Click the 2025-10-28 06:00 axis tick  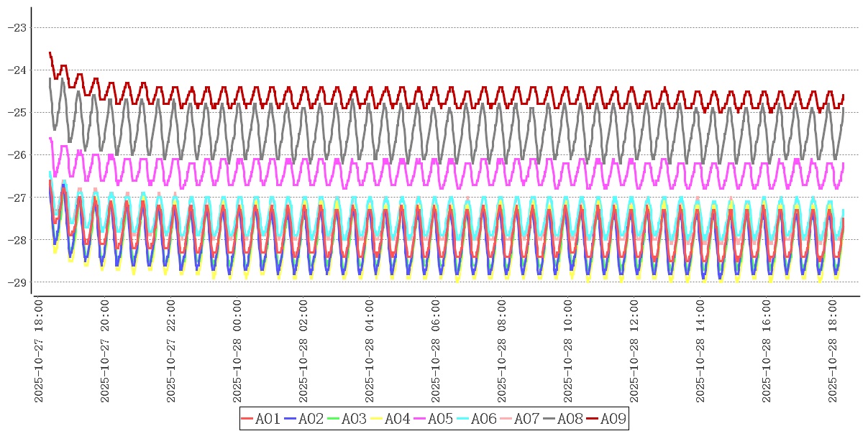pos(437,351)
